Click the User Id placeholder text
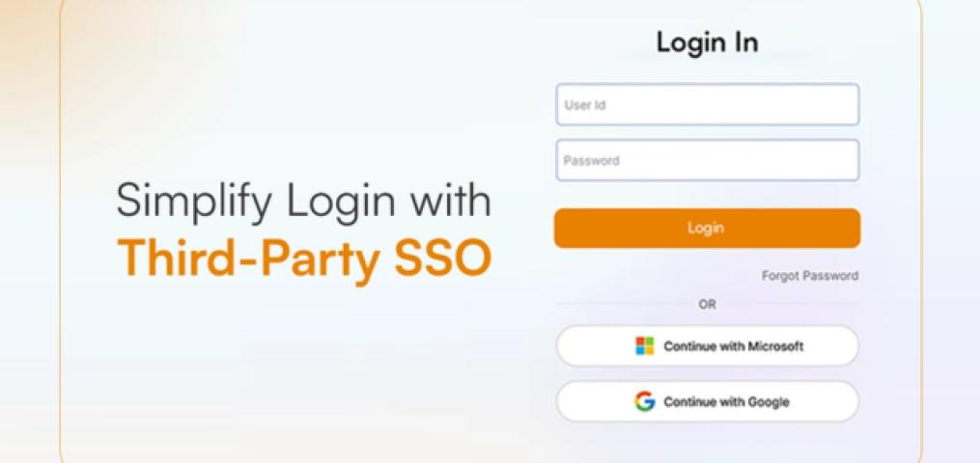Screen dimensions: 980x463 click(585, 105)
